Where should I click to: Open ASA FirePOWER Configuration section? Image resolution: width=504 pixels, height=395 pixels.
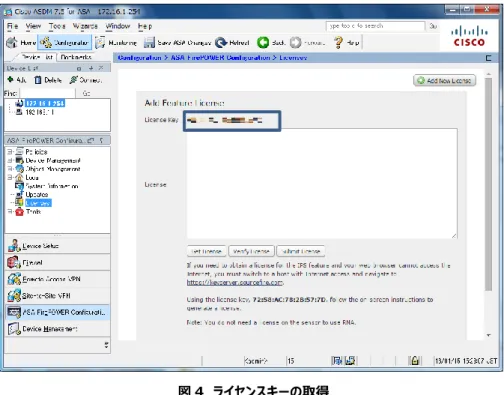coord(57,312)
